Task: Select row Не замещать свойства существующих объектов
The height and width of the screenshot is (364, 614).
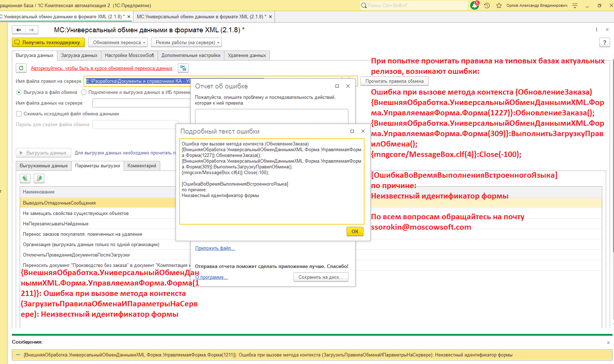Action: point(98,214)
